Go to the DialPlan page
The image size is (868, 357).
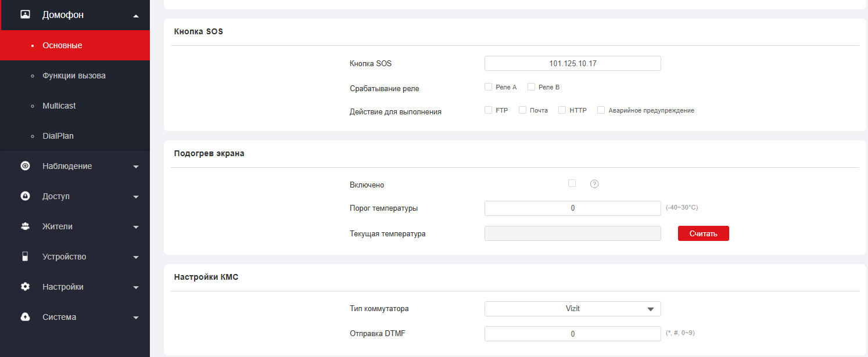(58, 136)
